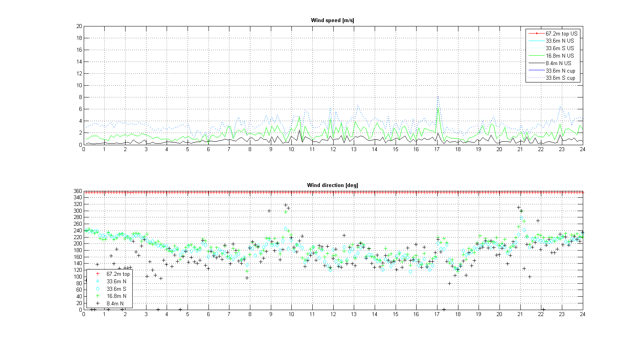Click the 260 tick label on direction y-axis
The height and width of the screenshot is (348, 644).
pos(78,224)
